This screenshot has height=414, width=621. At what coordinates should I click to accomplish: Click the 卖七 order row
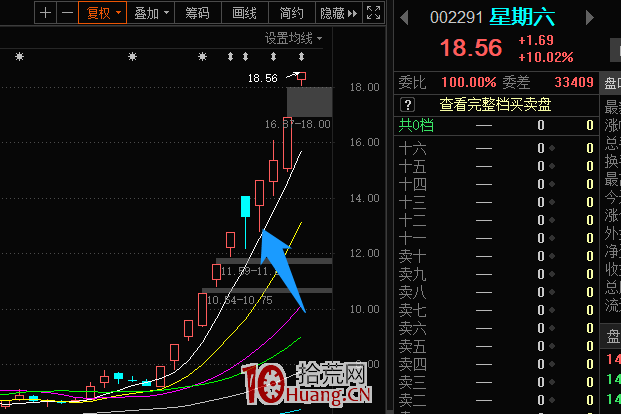click(x=496, y=310)
